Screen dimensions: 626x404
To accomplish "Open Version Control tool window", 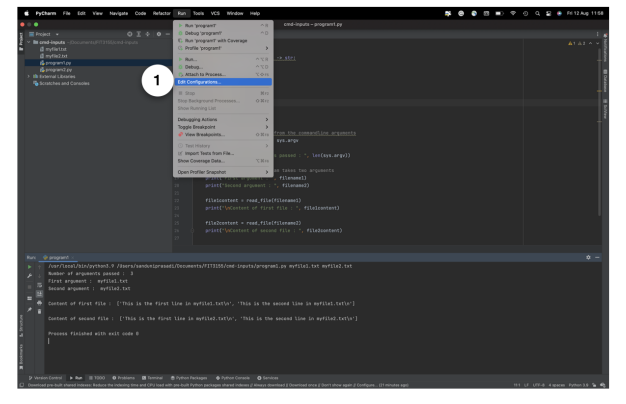I will (x=45, y=378).
